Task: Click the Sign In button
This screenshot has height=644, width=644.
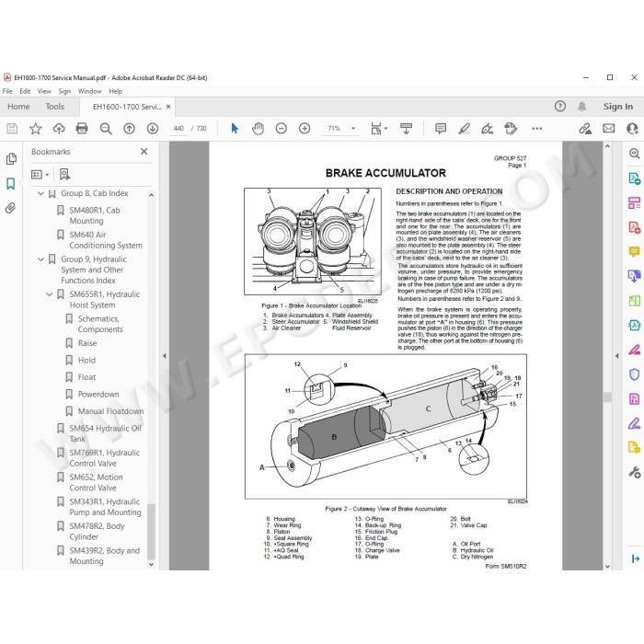Action: 617,107
